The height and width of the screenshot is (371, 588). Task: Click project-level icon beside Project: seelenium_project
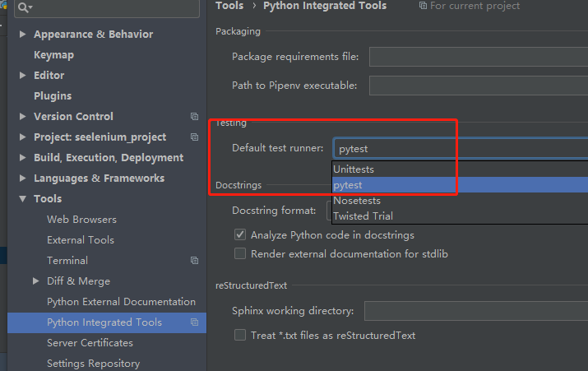[194, 137]
